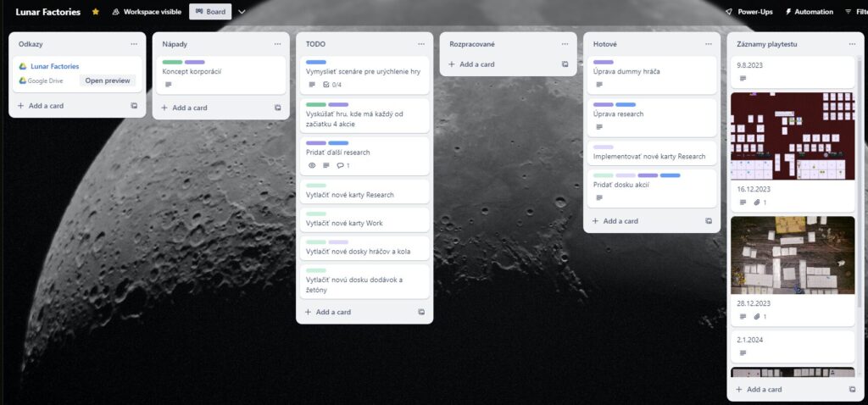Open playtest card dated 9.8.2023
Screen dimensions: 868x405
pyautogui.click(x=793, y=71)
